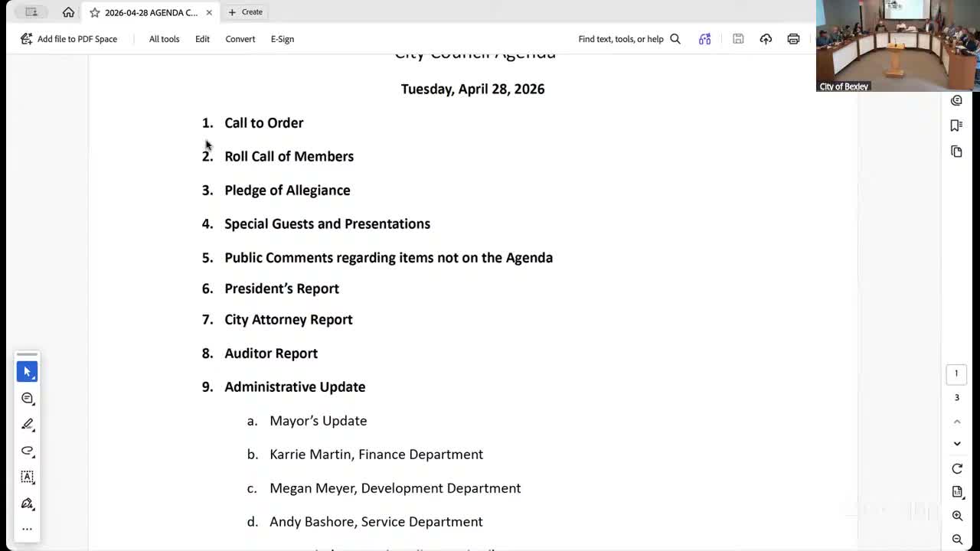
Task: Choose the Fill and sign pen tool
Action: [x=27, y=504]
